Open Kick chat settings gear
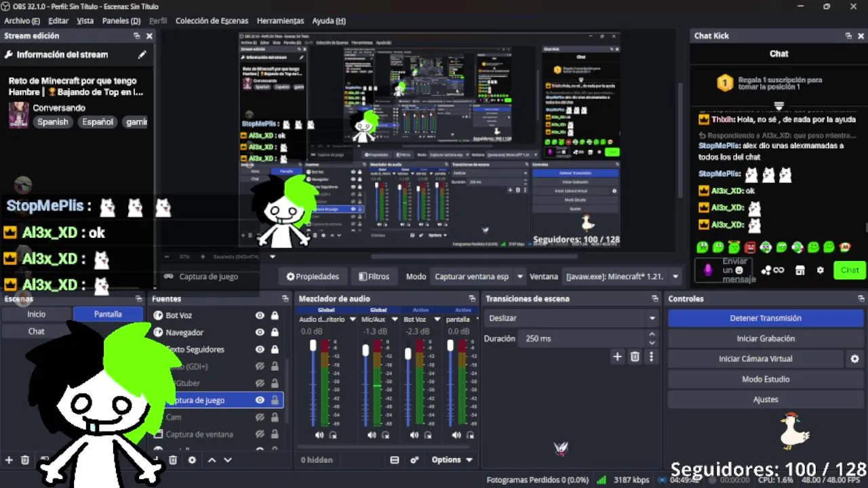Viewport: 868px width, 488px height. [x=820, y=270]
